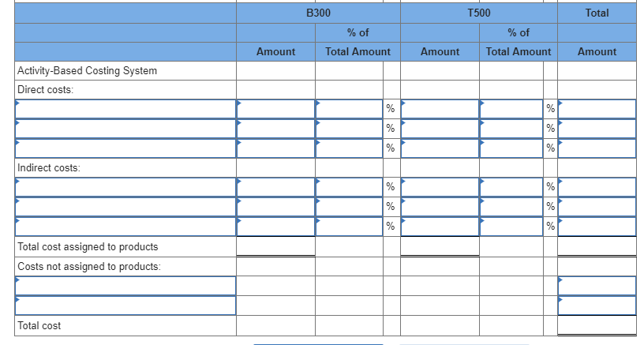
Task: Click B300 Amount cell, first indirect cost row
Action: (x=275, y=187)
